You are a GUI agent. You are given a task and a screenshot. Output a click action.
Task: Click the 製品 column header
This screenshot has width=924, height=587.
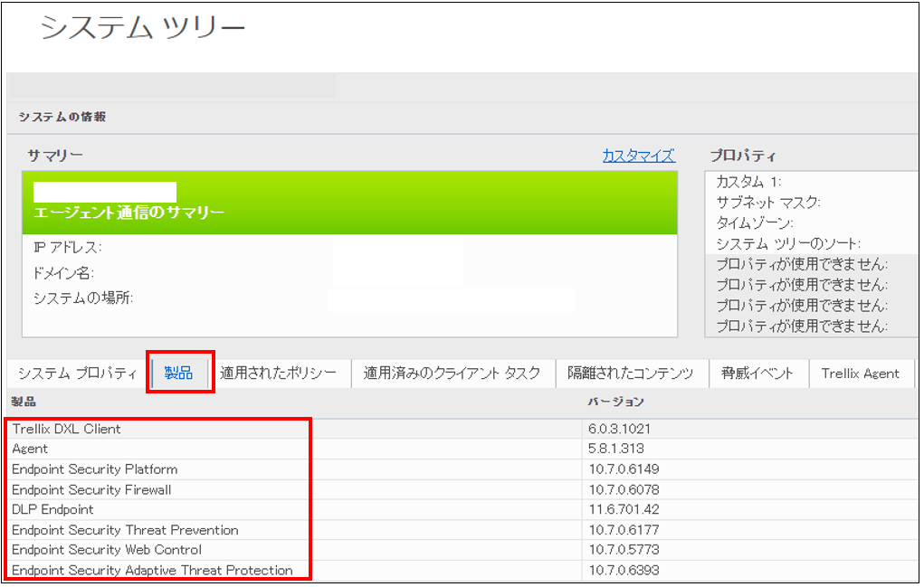coord(24,402)
